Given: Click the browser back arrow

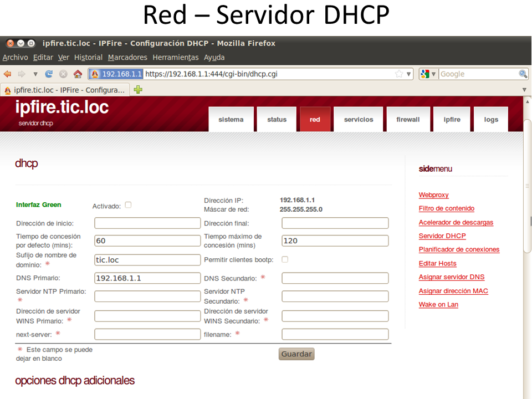Looking at the screenshot, I should pyautogui.click(x=8, y=74).
